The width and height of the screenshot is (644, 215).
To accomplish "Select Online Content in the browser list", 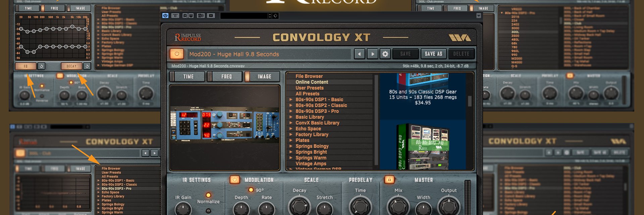I will 312,82.
